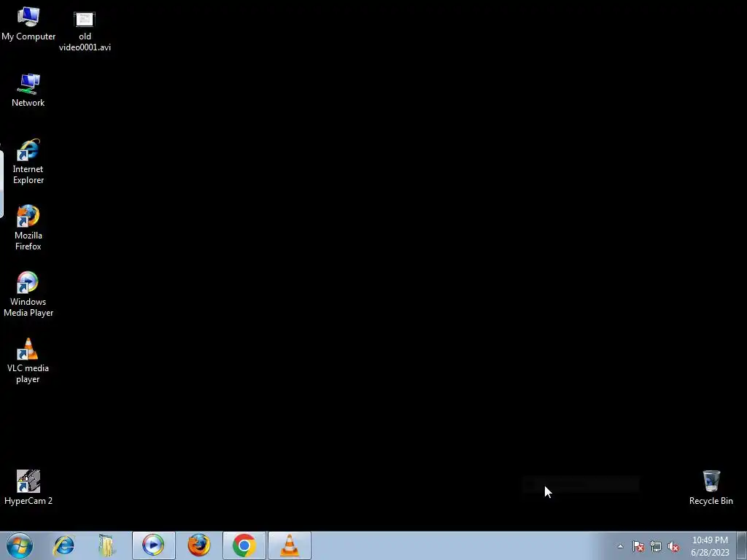Screen dimensions: 747x560
Task: Select the Recycle Bin icon
Action: [x=711, y=488]
